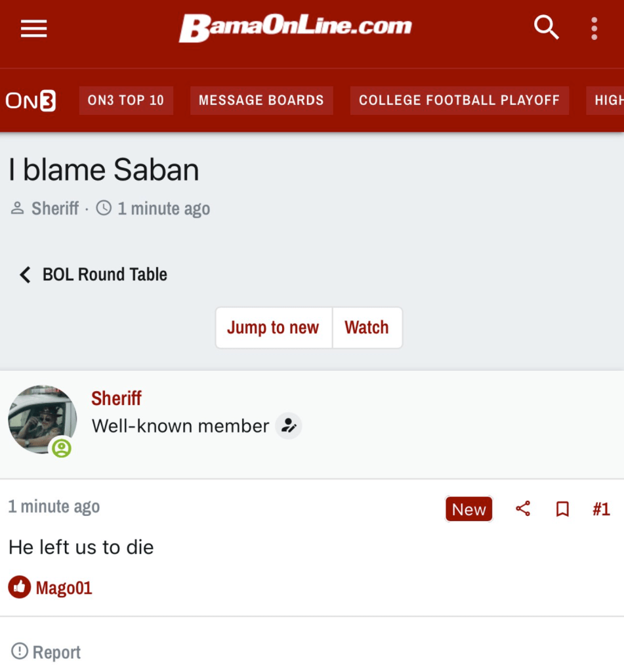Bookmark this post
624x672 pixels.
coord(562,509)
